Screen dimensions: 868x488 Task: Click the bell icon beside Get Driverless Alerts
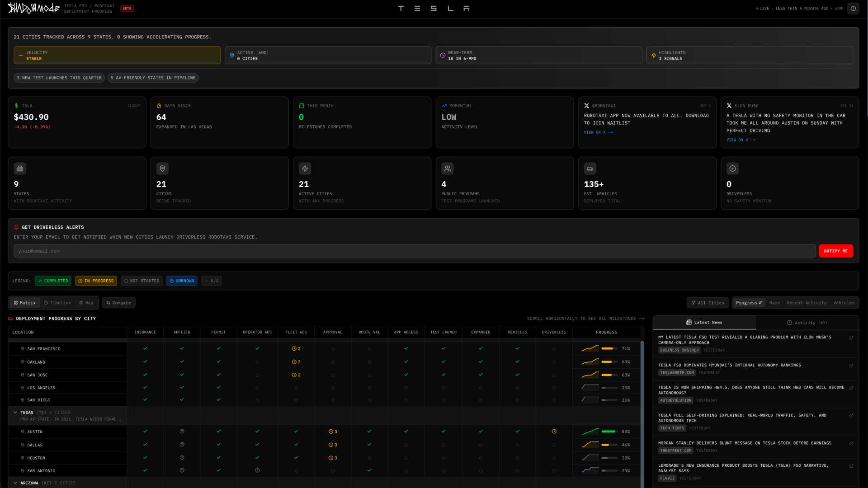[17, 227]
